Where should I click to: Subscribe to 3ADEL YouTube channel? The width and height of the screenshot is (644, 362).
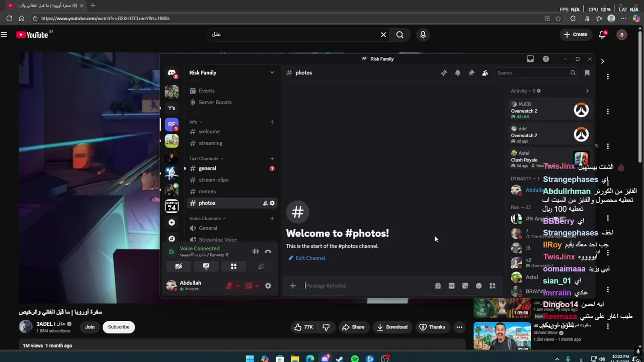click(x=119, y=327)
